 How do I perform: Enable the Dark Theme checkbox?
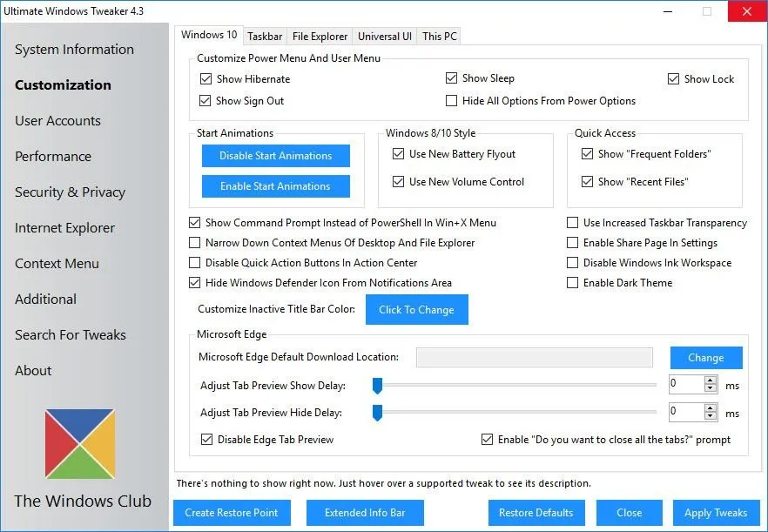[573, 283]
